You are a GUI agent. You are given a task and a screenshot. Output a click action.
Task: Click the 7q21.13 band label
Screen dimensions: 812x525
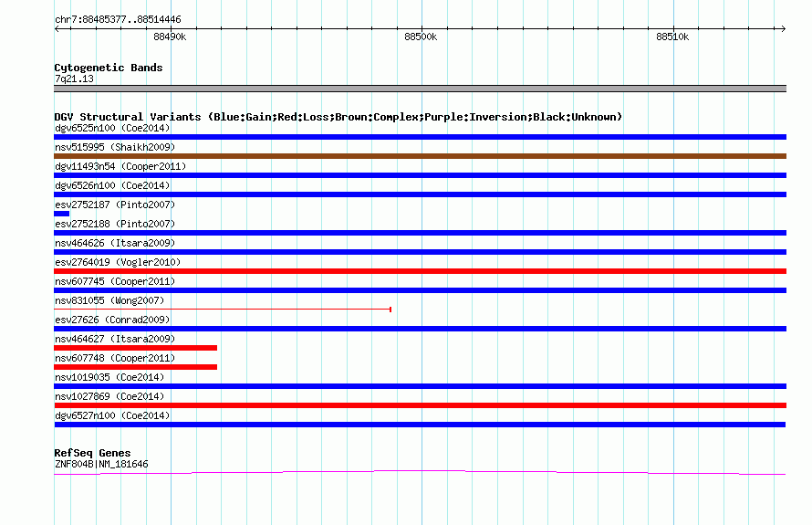tap(74, 79)
